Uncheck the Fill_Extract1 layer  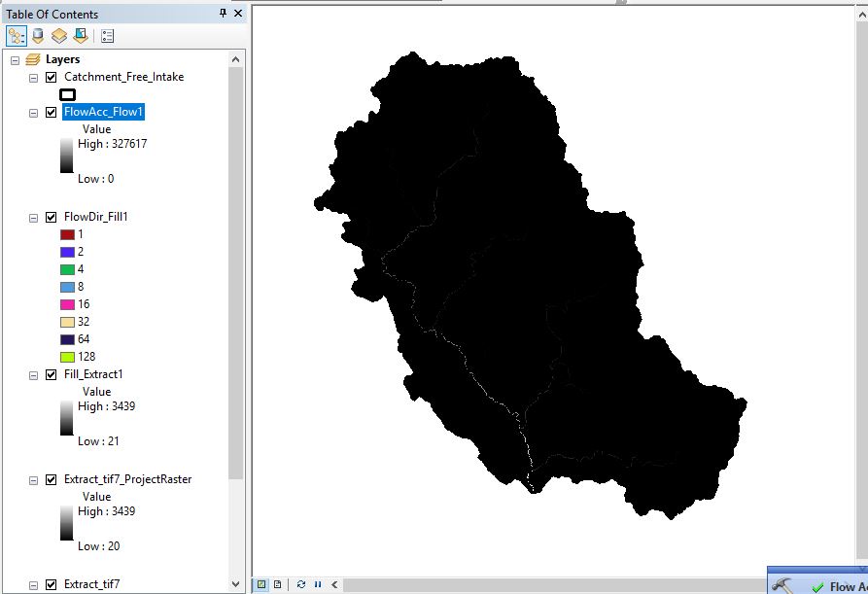[x=51, y=375]
